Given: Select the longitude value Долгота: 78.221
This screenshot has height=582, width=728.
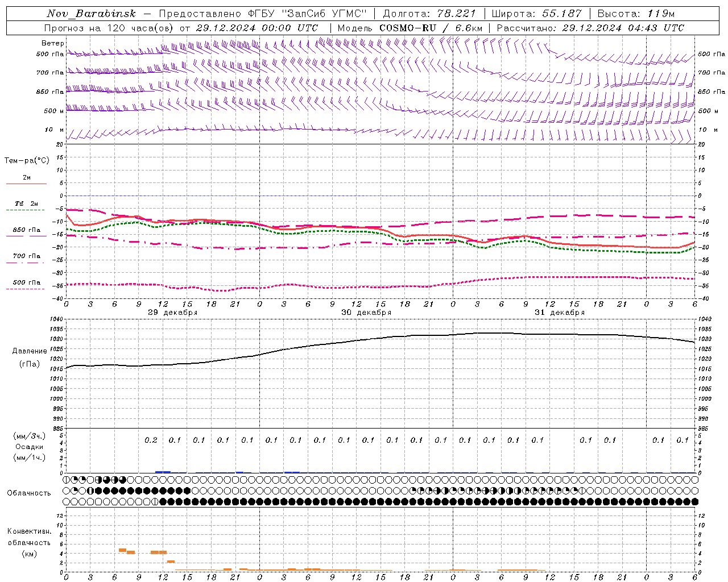Looking at the screenshot, I should coord(429,14).
